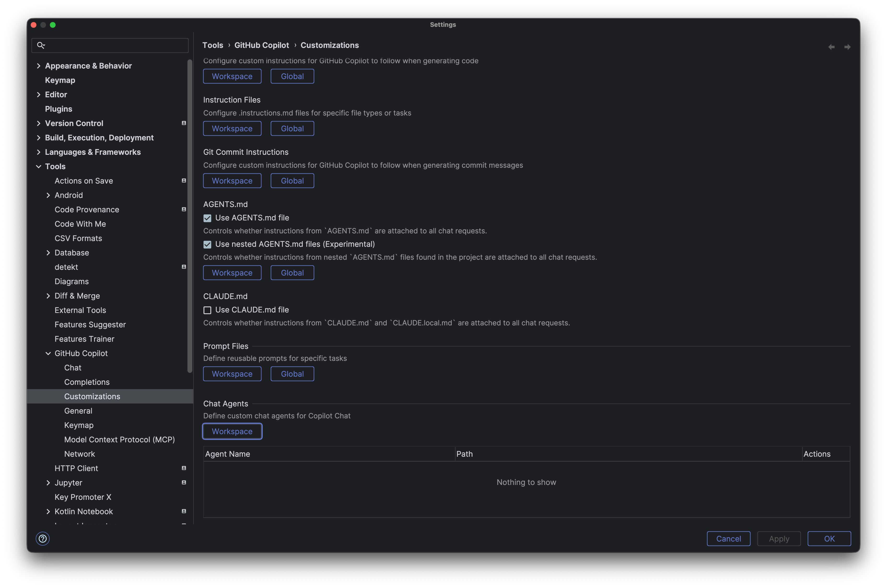Viewport: 887px width, 588px height.
Task: Navigate forward with the right arrow icon
Action: pyautogui.click(x=847, y=47)
